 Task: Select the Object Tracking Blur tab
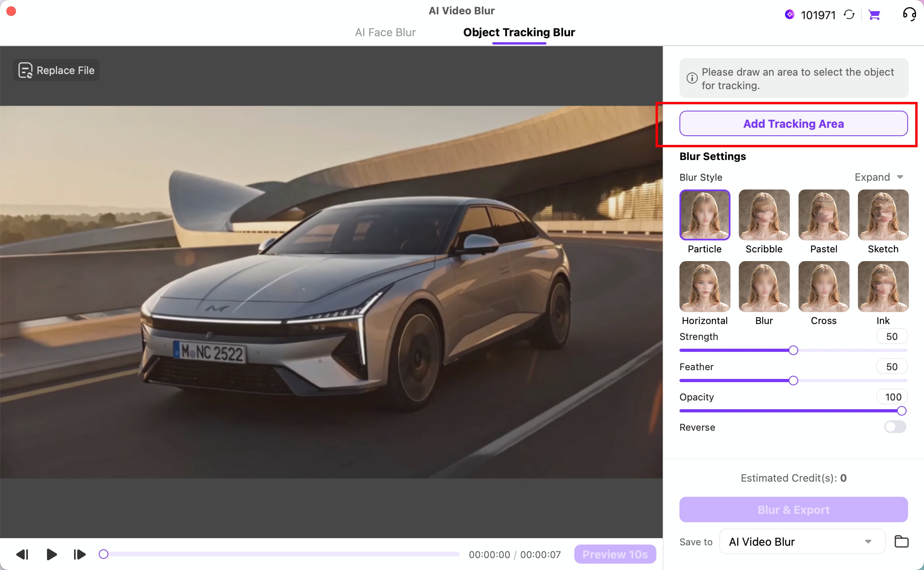[x=519, y=32]
